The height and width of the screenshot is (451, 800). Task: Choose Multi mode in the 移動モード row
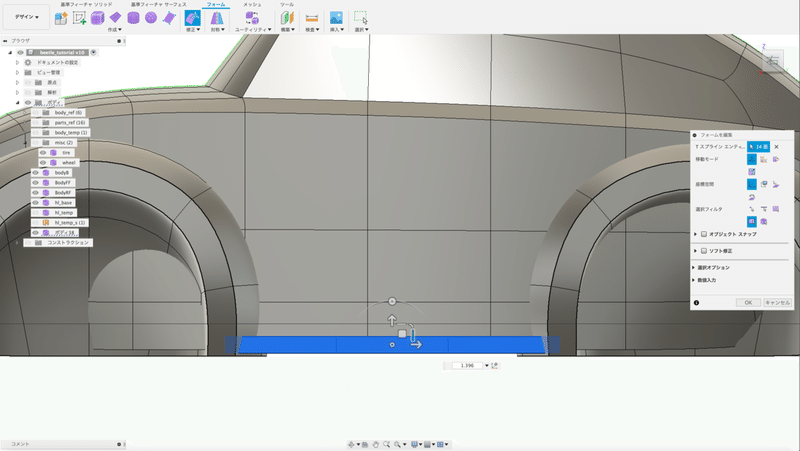click(752, 159)
